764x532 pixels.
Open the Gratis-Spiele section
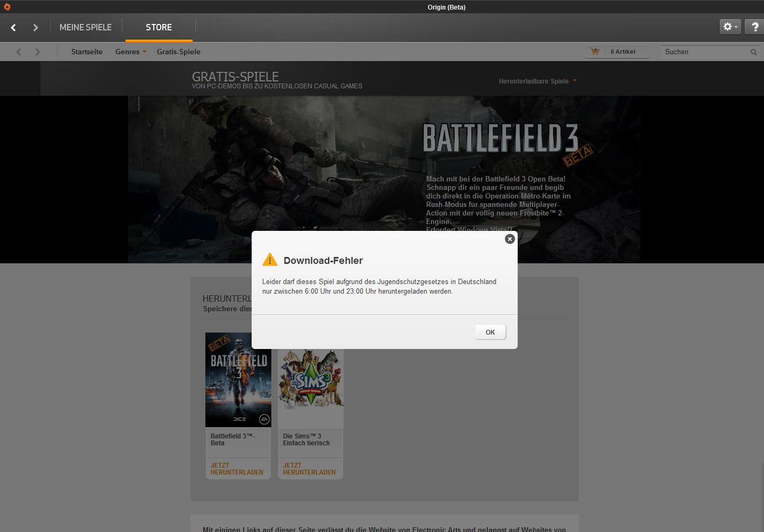(x=178, y=52)
